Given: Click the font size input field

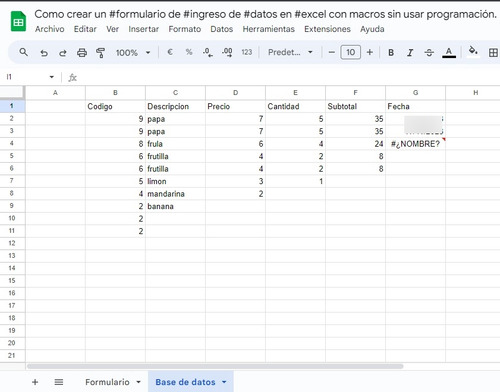Looking at the screenshot, I should click(350, 52).
